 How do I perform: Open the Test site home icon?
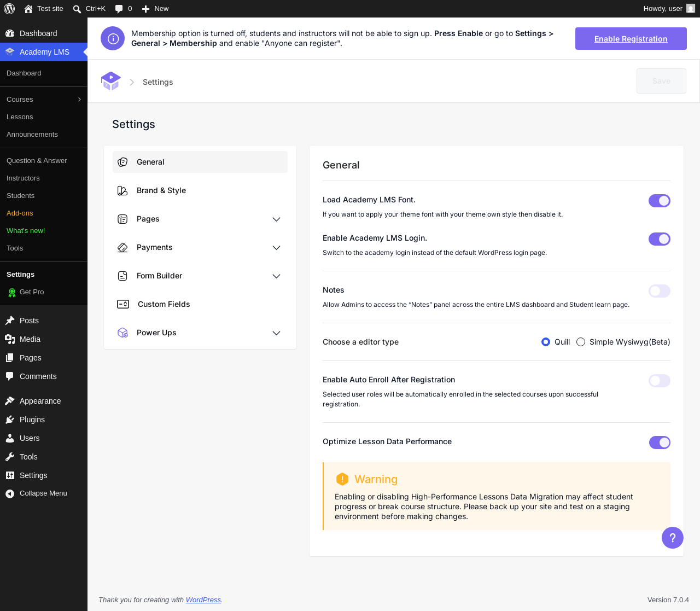[28, 9]
